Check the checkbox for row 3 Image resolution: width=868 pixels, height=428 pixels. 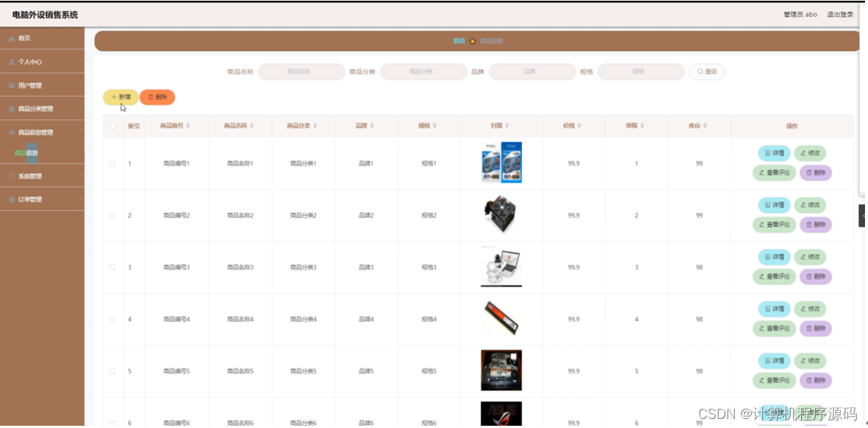[113, 267]
